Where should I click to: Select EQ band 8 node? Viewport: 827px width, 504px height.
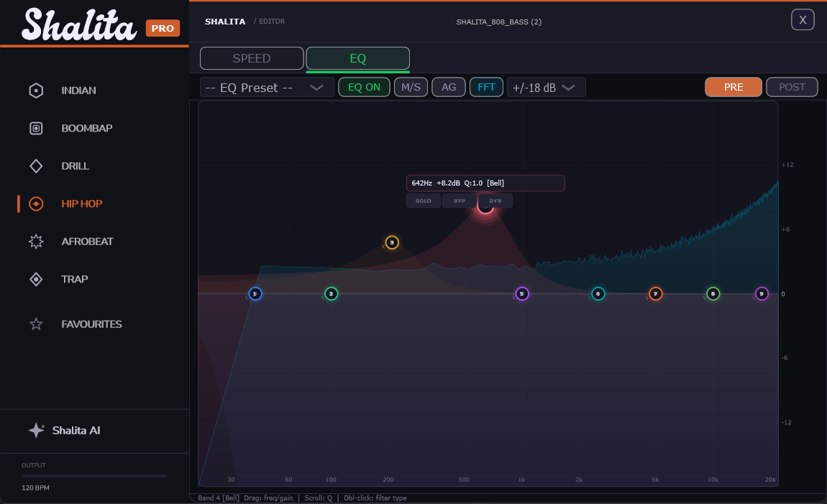(x=713, y=293)
